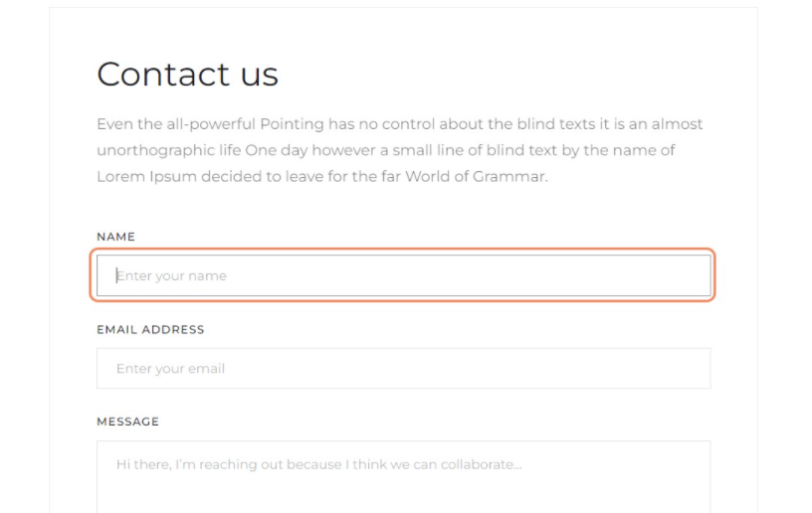Click the NAME field label
This screenshot has width=812, height=513.
(115, 237)
